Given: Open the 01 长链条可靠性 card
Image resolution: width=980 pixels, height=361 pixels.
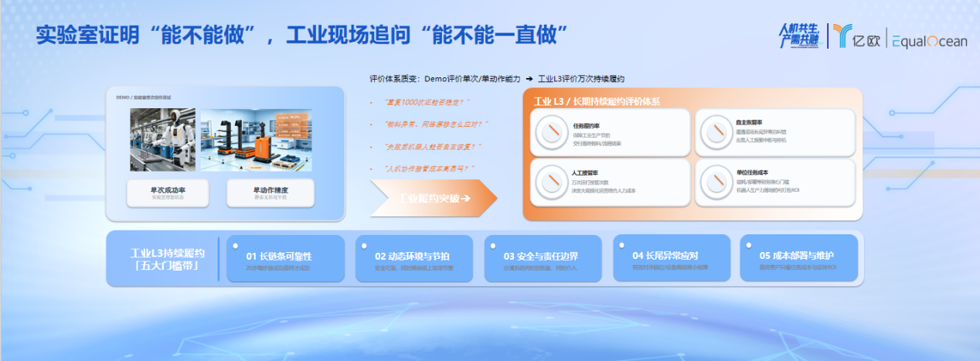Looking at the screenshot, I should (286, 258).
